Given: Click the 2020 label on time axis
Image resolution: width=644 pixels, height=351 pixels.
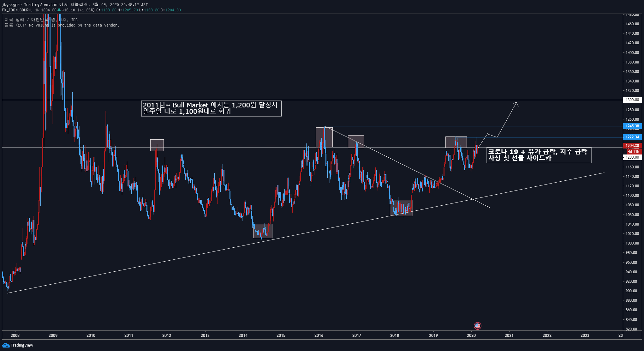Looking at the screenshot, I should (471, 336).
